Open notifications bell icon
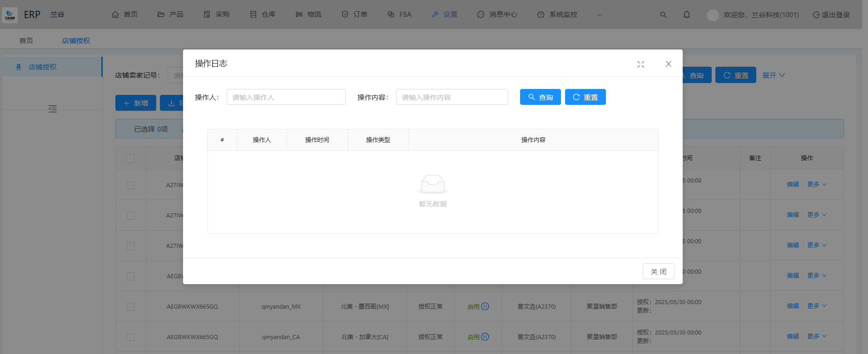 tap(686, 15)
